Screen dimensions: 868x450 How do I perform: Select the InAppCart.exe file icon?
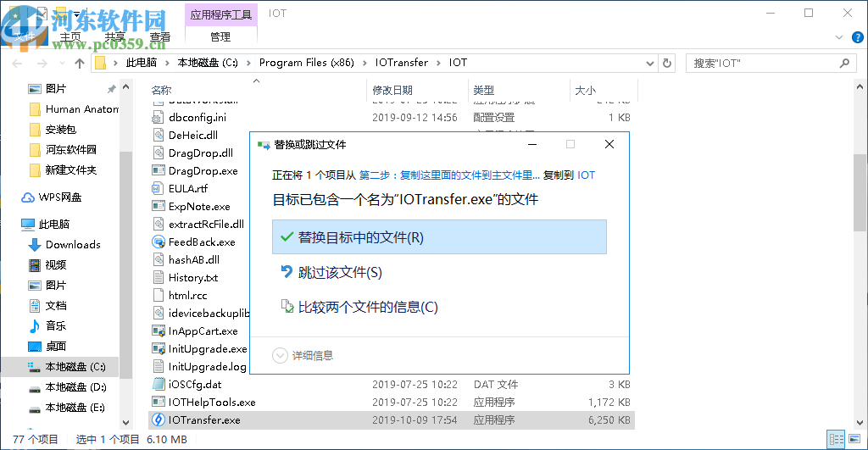(159, 331)
